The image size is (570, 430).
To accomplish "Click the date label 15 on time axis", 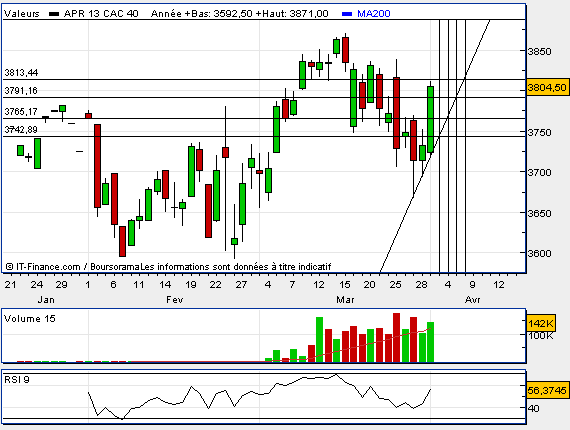I will point(344,285).
